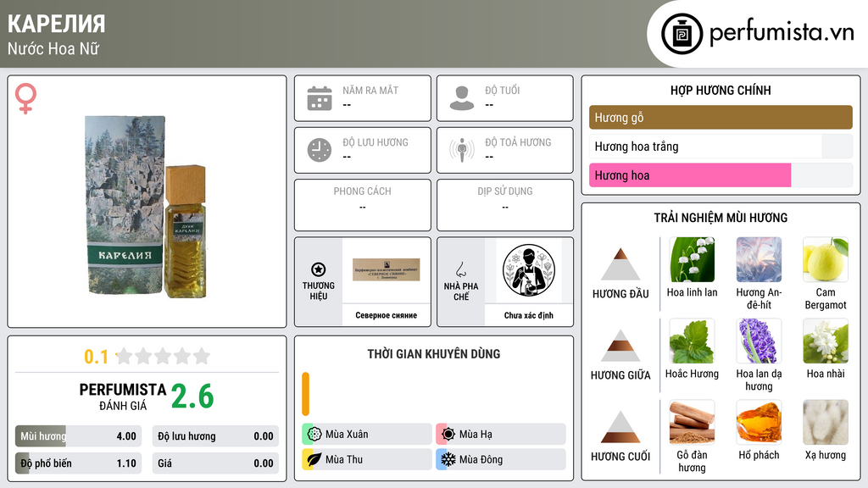Click the perfumer avatar illustration
Screen dimensions: 868x488
[x=529, y=270]
